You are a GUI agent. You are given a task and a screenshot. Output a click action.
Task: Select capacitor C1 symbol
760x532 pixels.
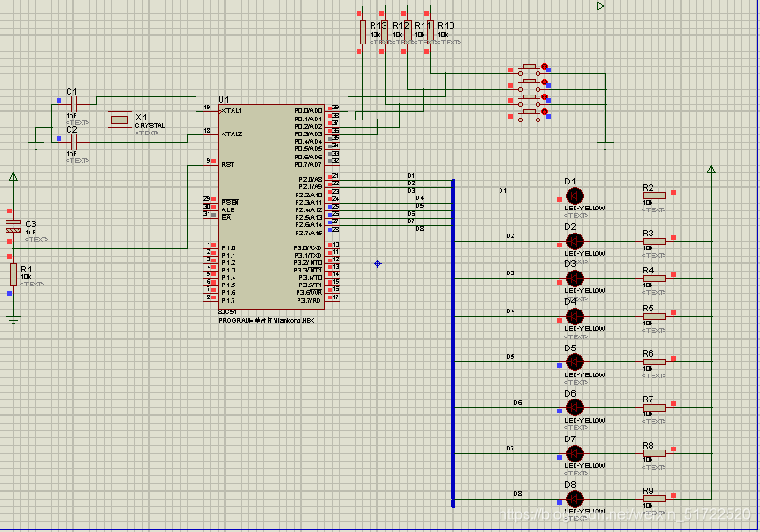(x=74, y=104)
